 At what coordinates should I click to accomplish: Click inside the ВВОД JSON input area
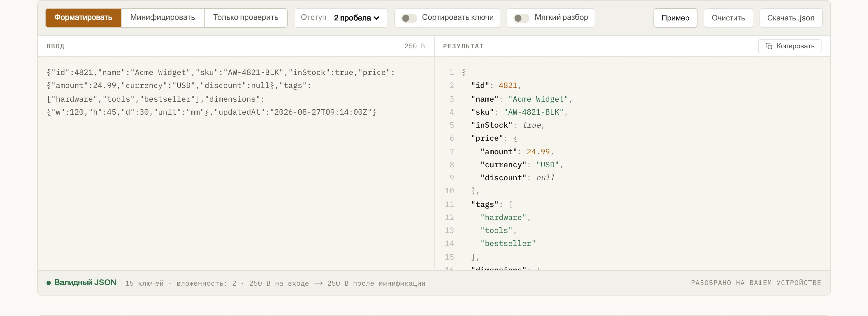coord(236,163)
